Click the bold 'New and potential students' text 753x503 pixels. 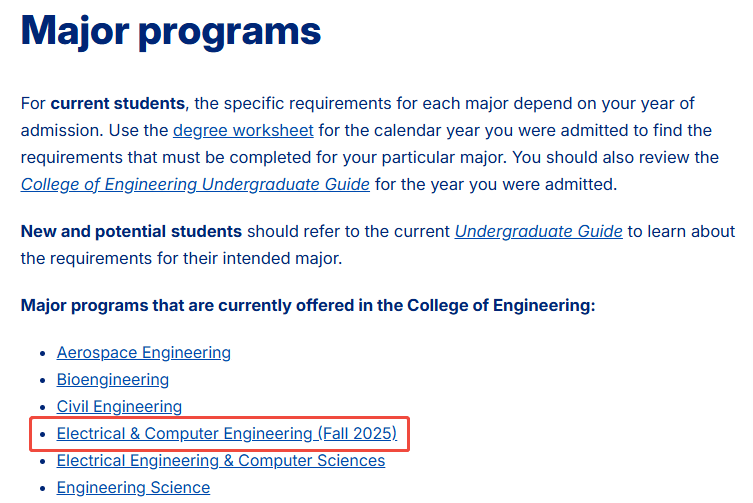131,232
